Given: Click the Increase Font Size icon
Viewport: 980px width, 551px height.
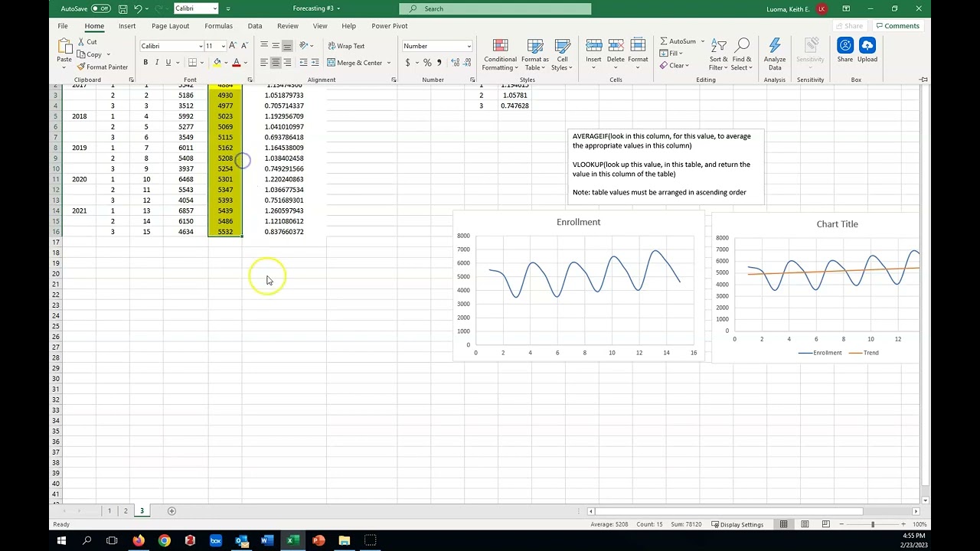Looking at the screenshot, I should click(233, 46).
